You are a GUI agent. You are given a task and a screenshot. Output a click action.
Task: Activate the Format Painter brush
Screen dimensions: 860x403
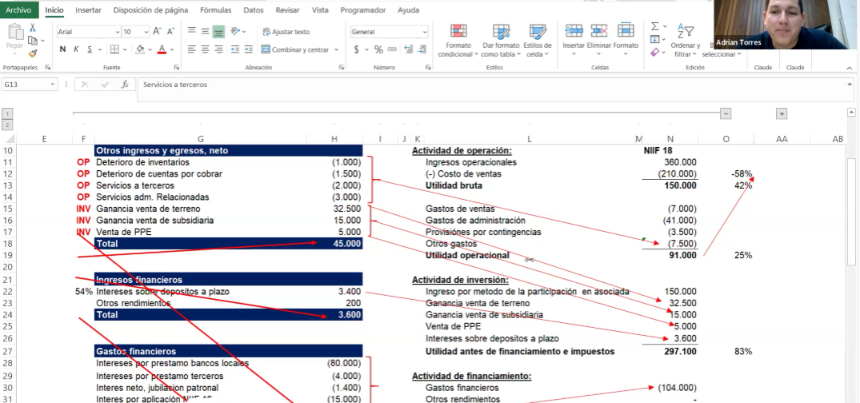(x=32, y=53)
